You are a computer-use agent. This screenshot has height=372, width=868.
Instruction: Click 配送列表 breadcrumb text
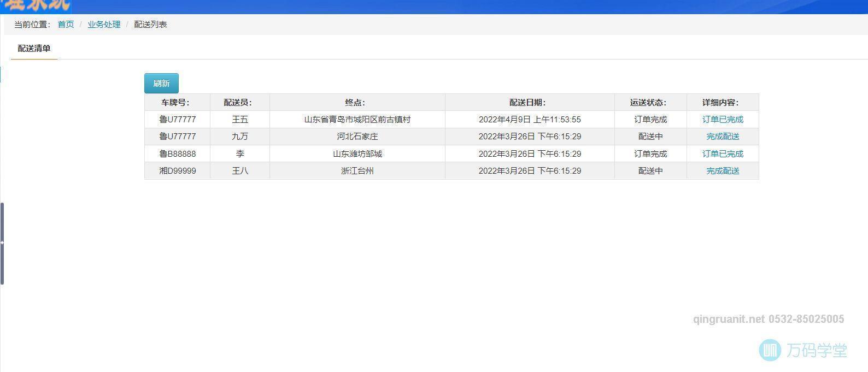click(150, 25)
